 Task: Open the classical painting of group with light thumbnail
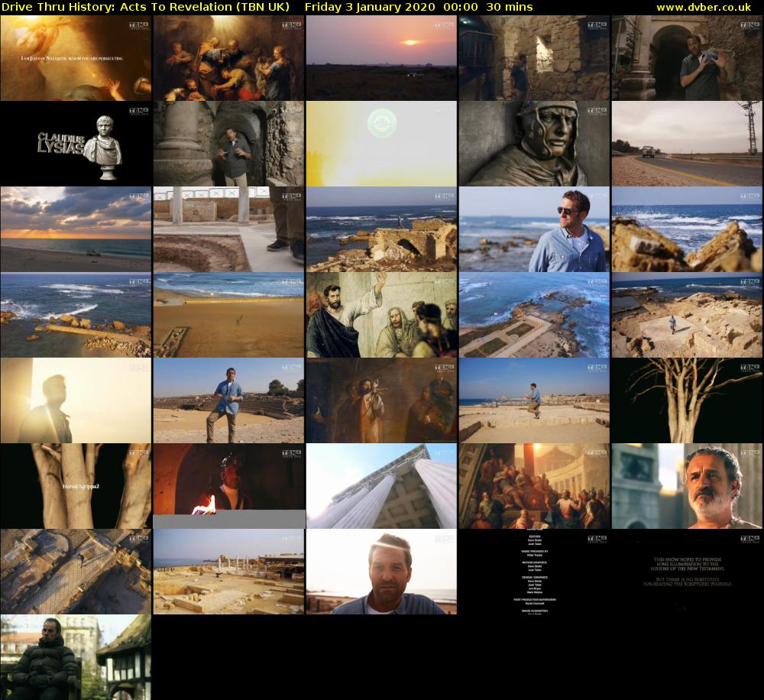pos(229,58)
